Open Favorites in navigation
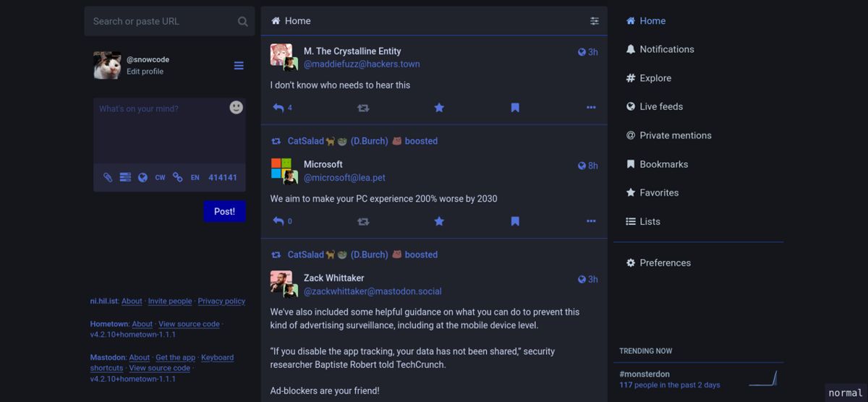Image resolution: width=868 pixels, height=402 pixels. click(652, 193)
